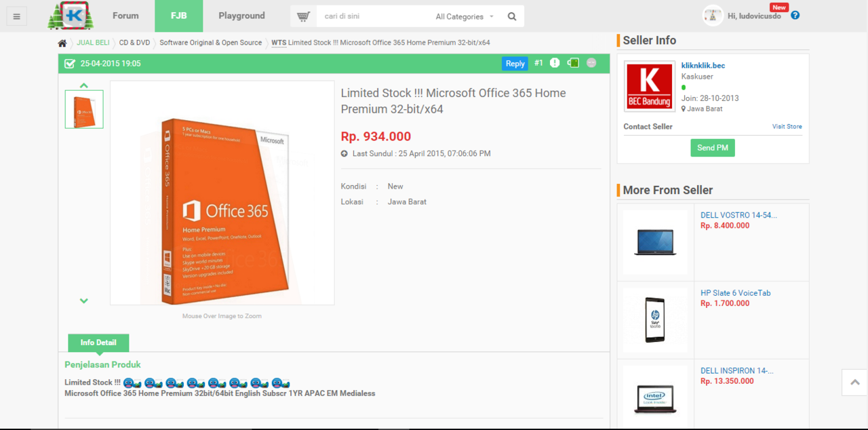Click the search field 'cari di sini'
868x430 pixels.
coord(373,16)
